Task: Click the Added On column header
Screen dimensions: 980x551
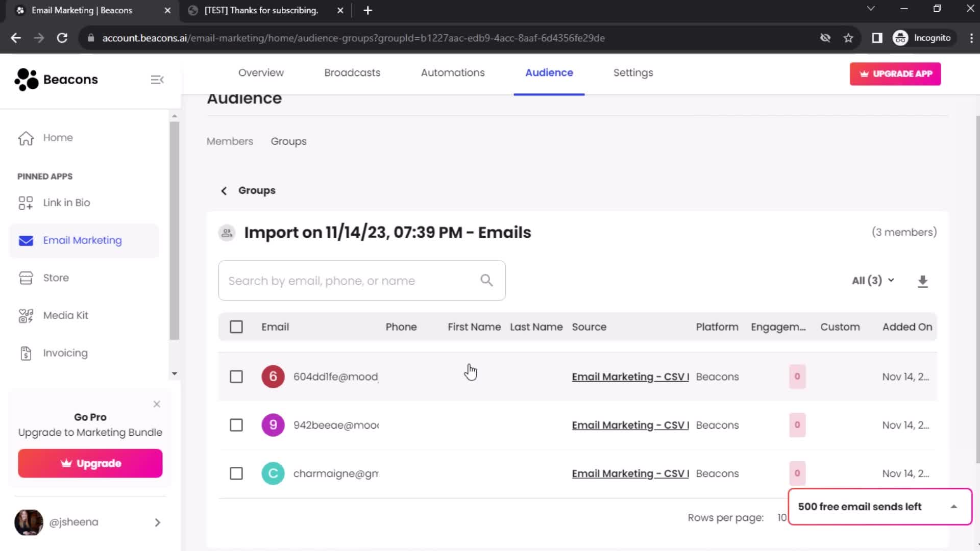Action: pos(907,327)
